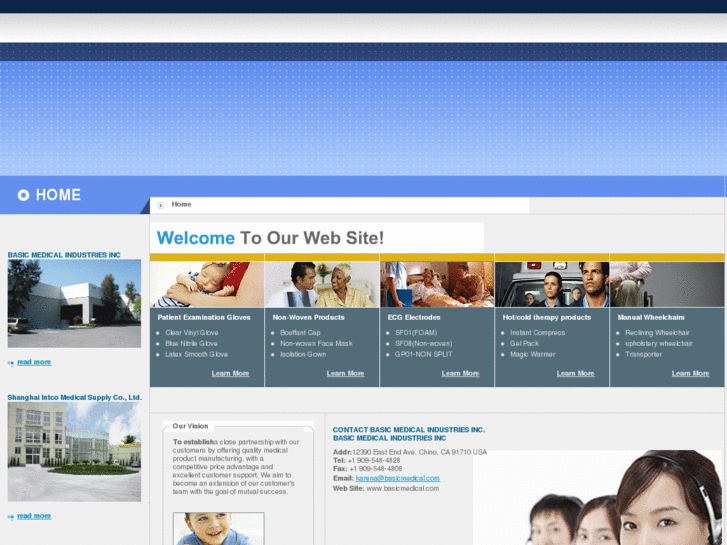Click the SF08(Non-woven) item
727x545 pixels.
coord(423,343)
